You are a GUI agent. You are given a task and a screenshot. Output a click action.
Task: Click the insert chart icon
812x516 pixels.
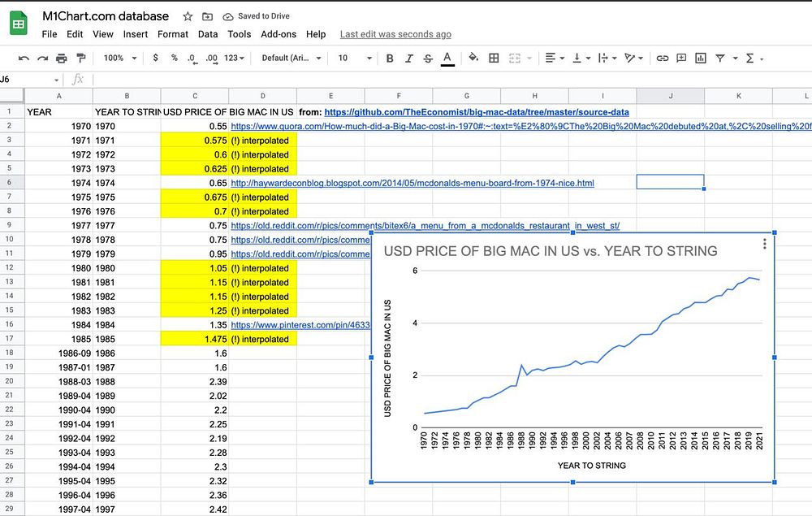[701, 59]
